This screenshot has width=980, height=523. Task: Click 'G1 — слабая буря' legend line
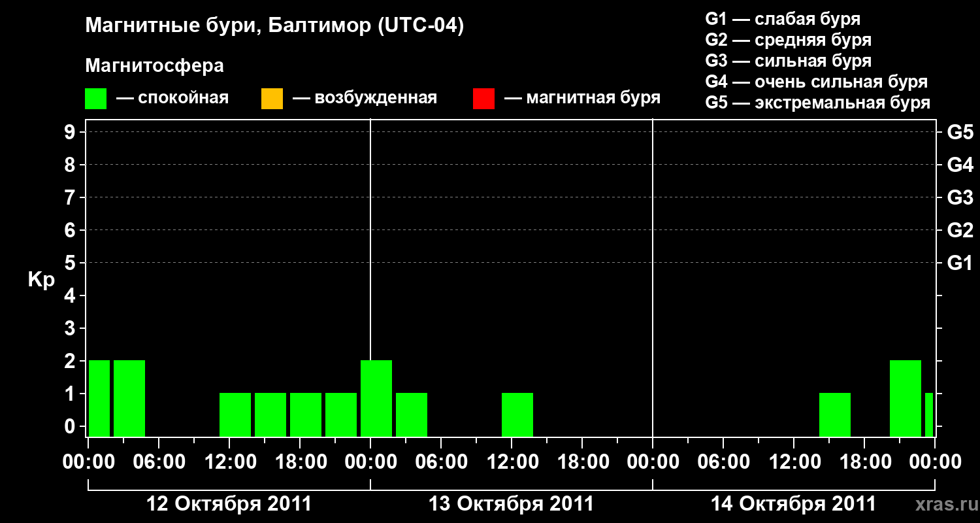point(783,19)
